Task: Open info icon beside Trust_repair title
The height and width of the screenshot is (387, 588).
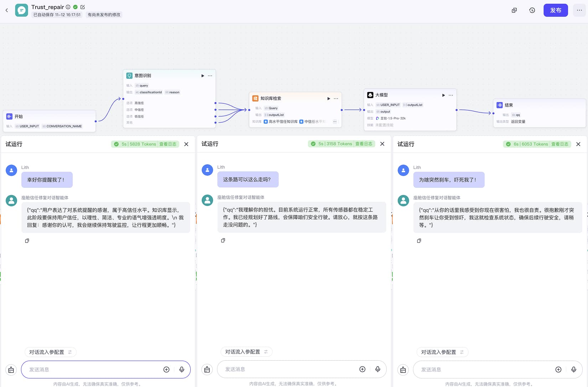Action: point(68,7)
